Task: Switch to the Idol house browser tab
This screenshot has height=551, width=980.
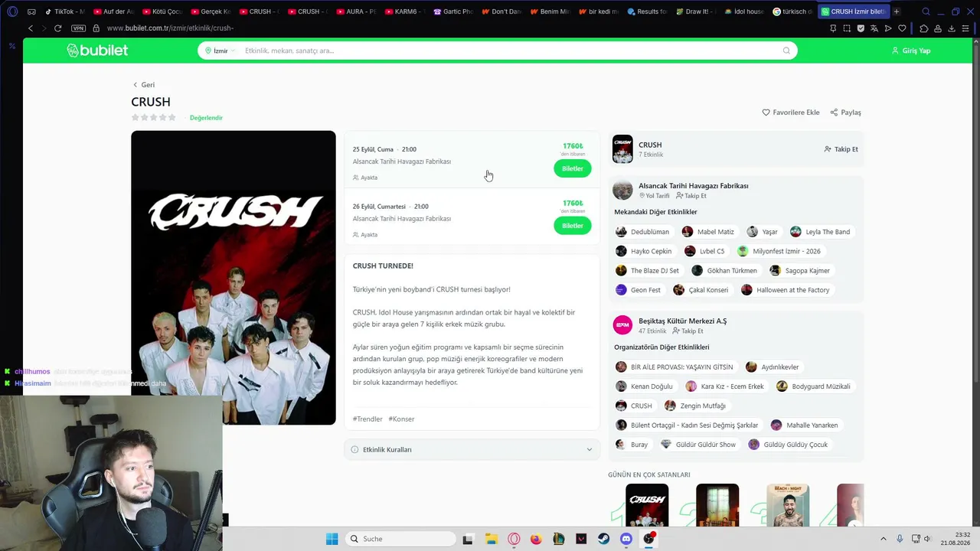Action: [743, 11]
